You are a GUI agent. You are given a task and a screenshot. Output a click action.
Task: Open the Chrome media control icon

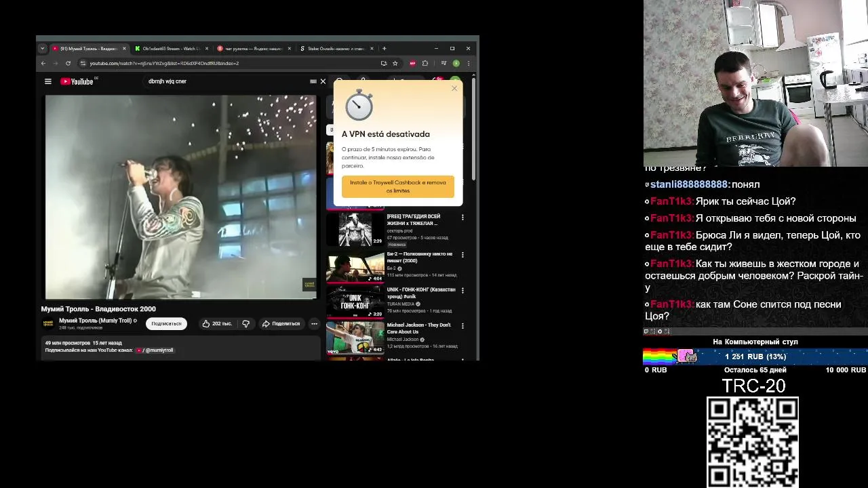[x=443, y=63]
